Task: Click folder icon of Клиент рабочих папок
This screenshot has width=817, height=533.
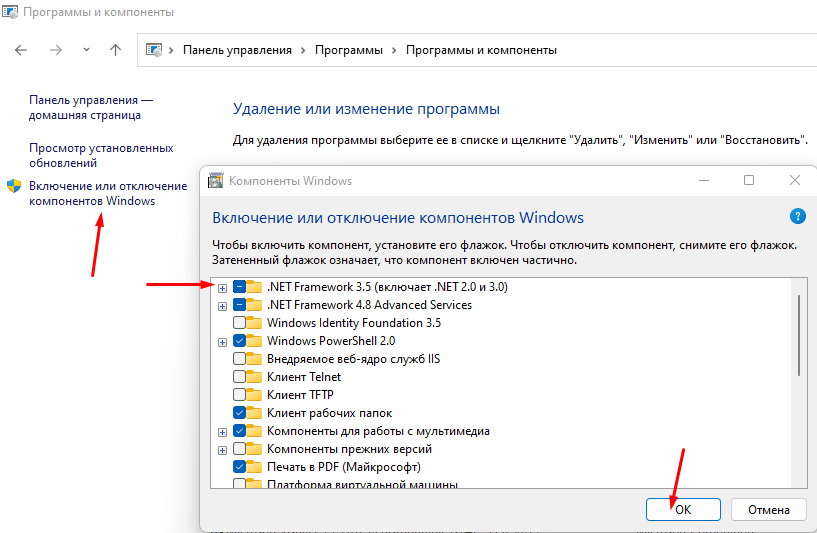Action: pyautogui.click(x=254, y=413)
